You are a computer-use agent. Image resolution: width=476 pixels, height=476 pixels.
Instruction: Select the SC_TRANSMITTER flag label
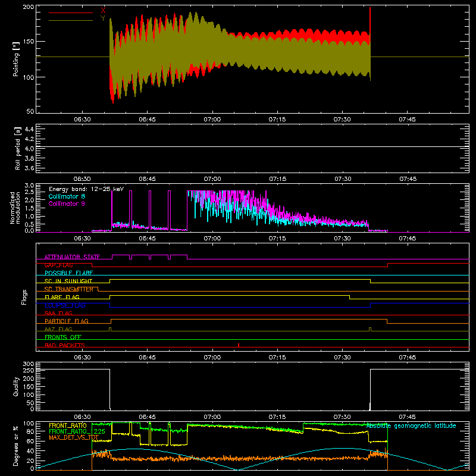68,289
